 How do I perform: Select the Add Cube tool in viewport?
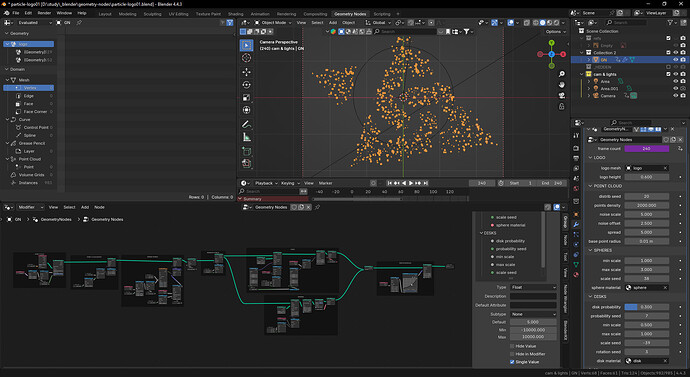point(246,151)
